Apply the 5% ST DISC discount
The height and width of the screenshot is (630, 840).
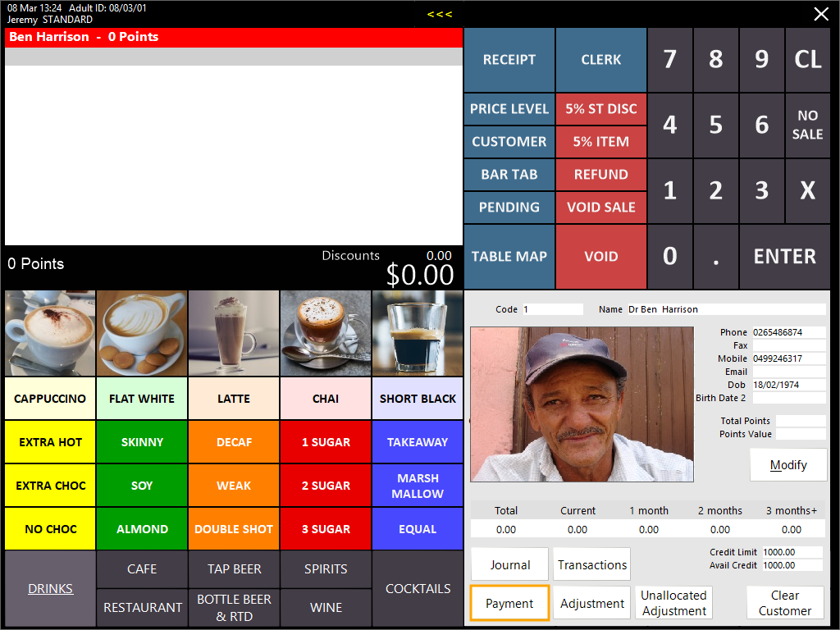(600, 109)
